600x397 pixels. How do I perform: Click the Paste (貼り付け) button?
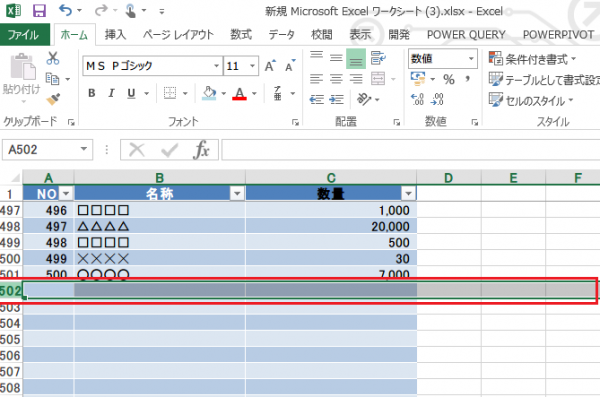[x=22, y=78]
